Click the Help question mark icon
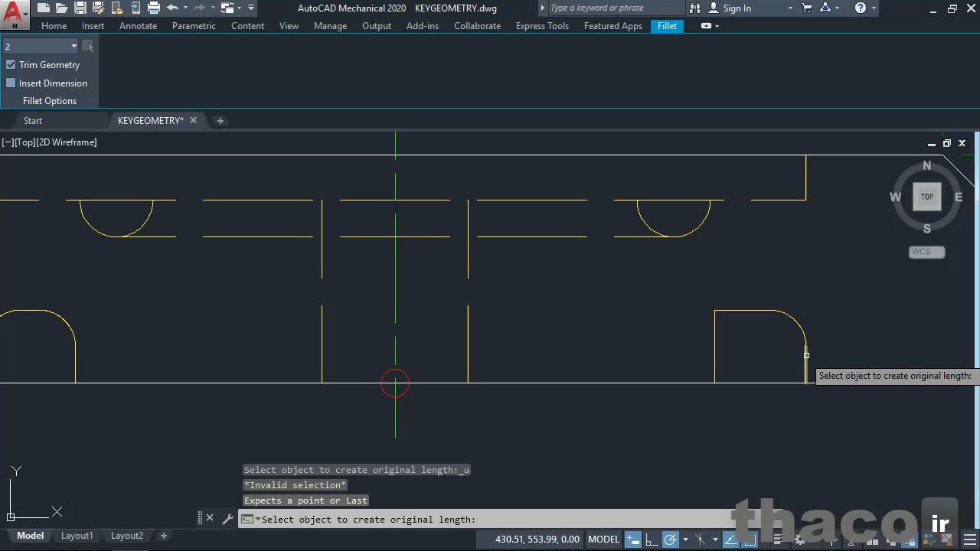 click(x=861, y=8)
